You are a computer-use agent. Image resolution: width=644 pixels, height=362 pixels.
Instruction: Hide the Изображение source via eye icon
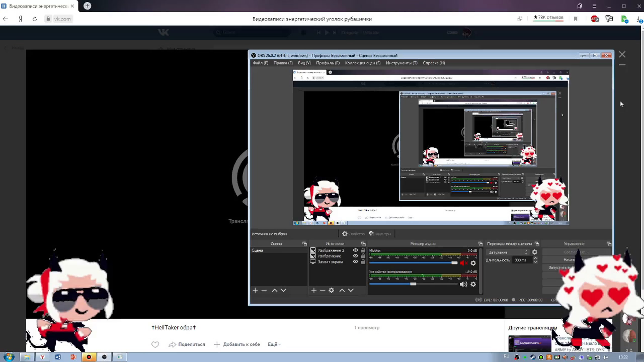[355, 256]
